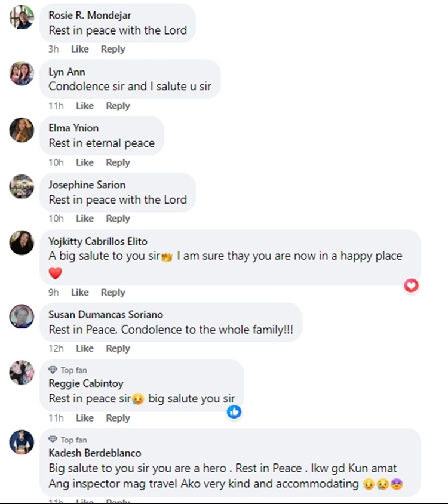Viewport: 448px width, 504px height.
Task: Reply to Lyn Ann's comment
Action: 118,106
